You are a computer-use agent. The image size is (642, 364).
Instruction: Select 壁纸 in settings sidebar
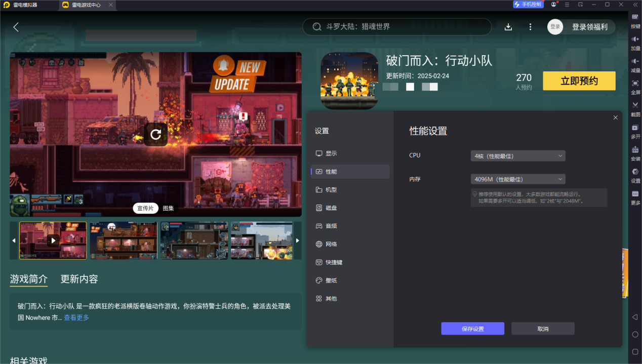pos(350,280)
